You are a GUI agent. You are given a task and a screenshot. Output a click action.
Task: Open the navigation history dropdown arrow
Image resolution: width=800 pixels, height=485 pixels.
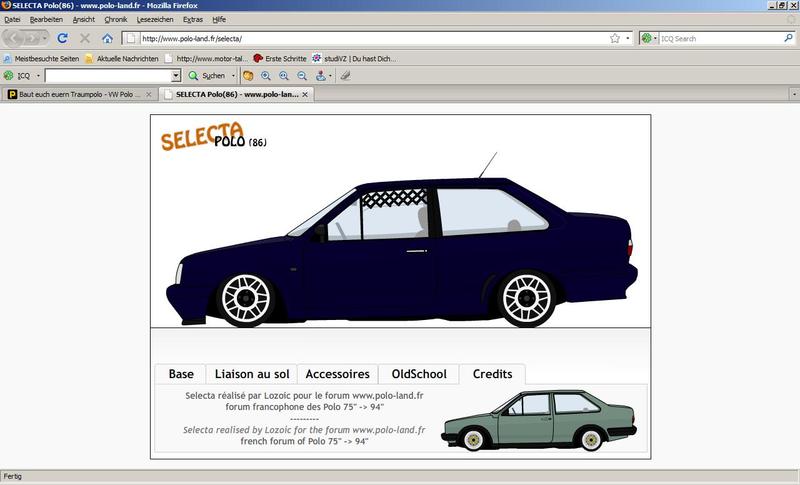44,38
